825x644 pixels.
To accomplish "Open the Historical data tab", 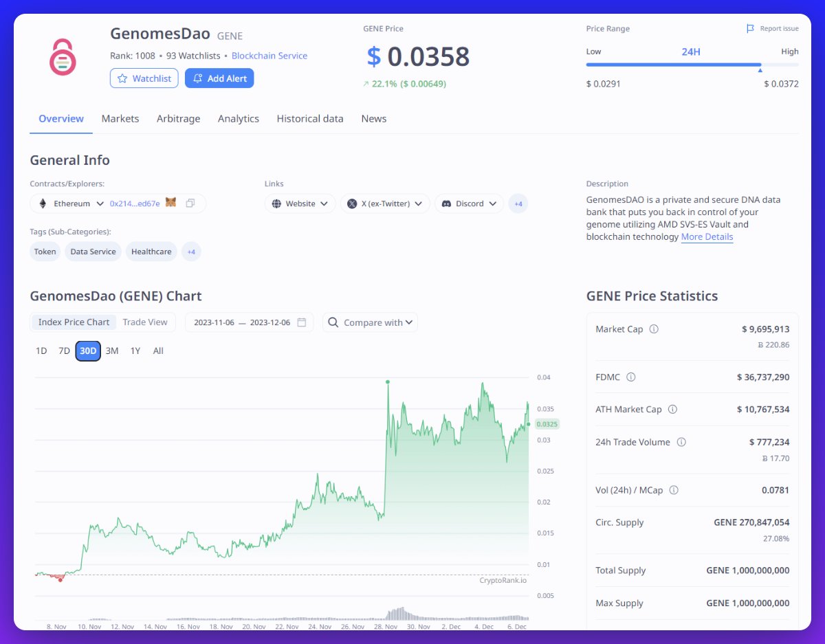I will click(x=310, y=119).
